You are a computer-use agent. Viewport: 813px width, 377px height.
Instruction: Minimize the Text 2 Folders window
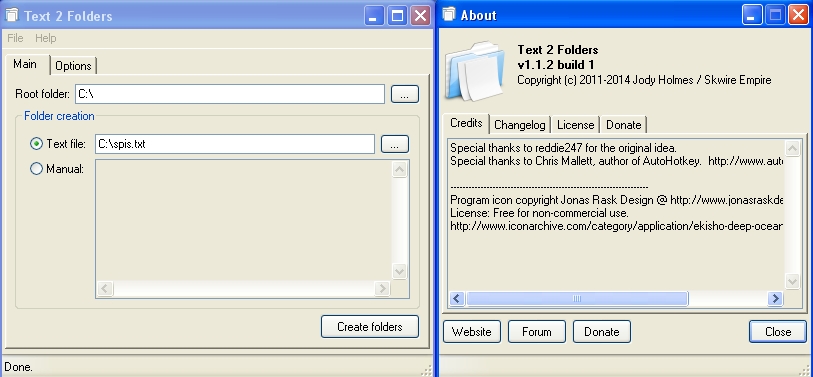[x=373, y=16]
